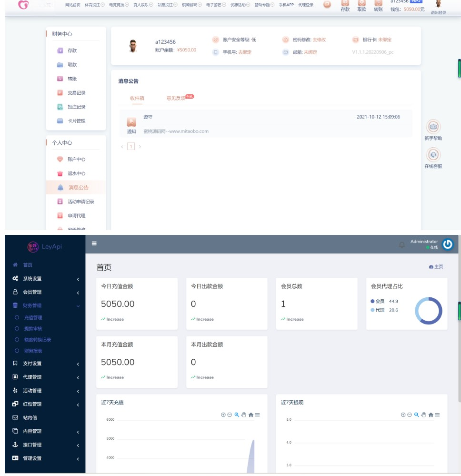
Task: Switch to the 意见反馈 tab
Action: pyautogui.click(x=176, y=98)
